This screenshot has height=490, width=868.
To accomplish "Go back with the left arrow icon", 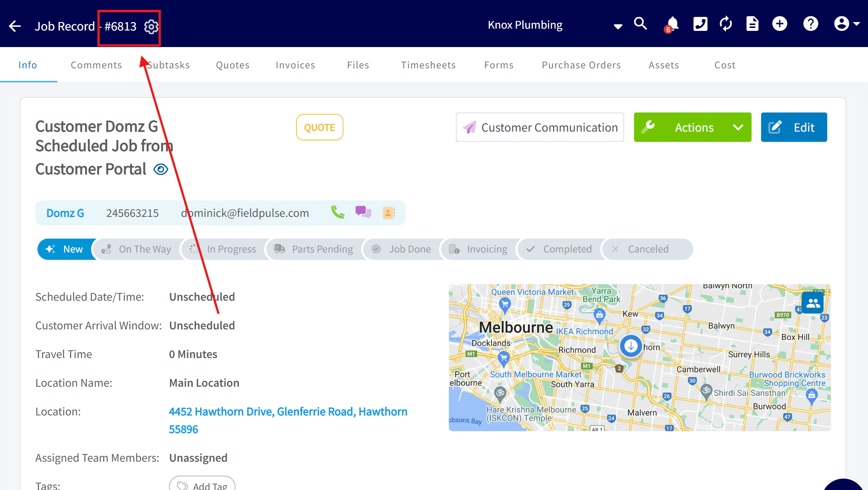I will pos(15,26).
